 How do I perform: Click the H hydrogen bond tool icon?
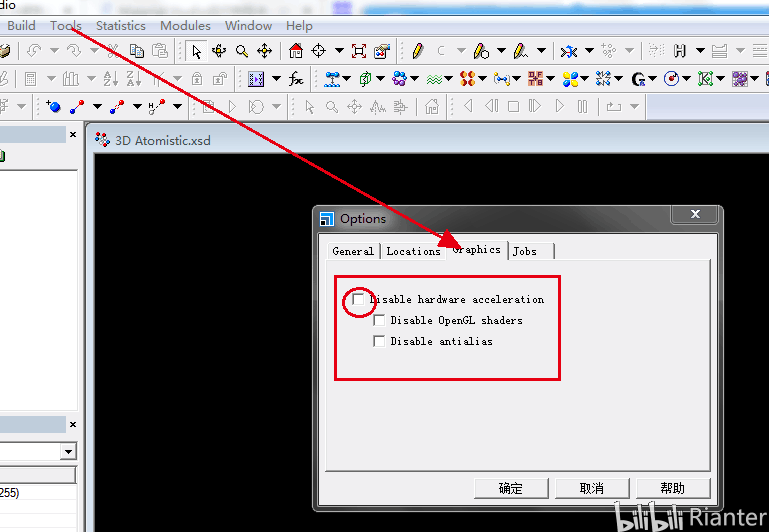tap(156, 106)
